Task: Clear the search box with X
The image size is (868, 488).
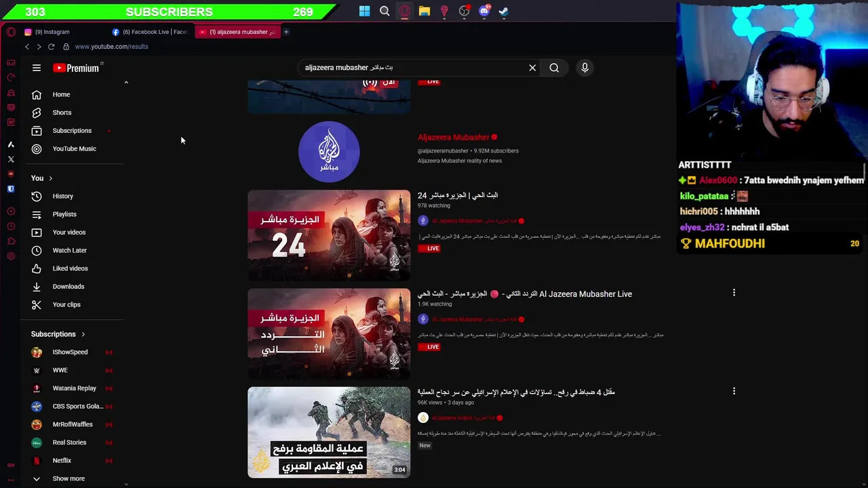Action: coord(532,68)
